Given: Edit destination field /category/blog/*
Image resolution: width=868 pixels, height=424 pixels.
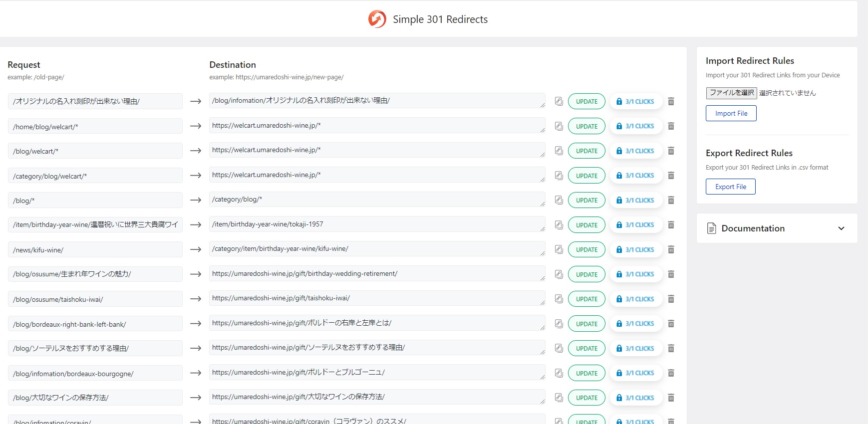Looking at the screenshot, I should click(377, 200).
